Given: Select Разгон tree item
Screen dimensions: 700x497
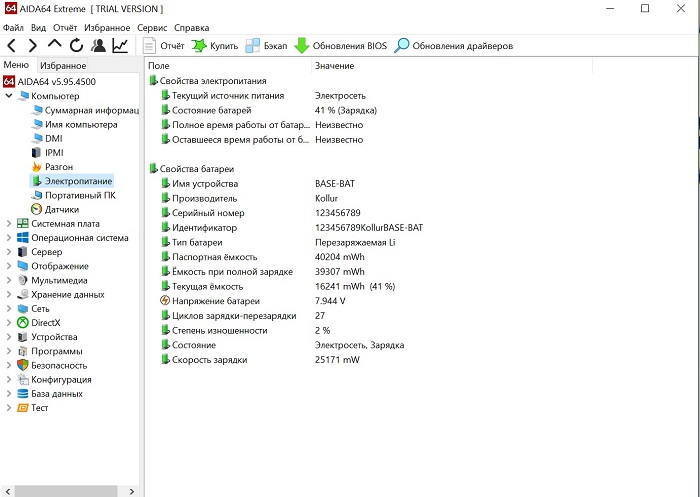Looking at the screenshot, I should tap(52, 167).
